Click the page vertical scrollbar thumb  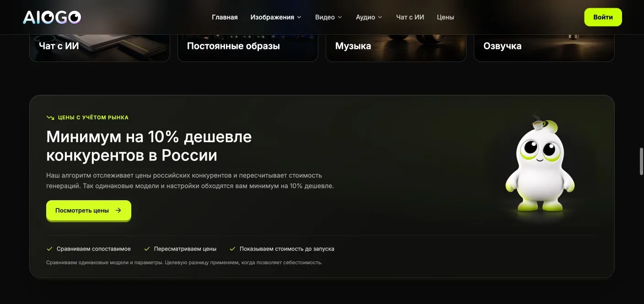pyautogui.click(x=641, y=161)
